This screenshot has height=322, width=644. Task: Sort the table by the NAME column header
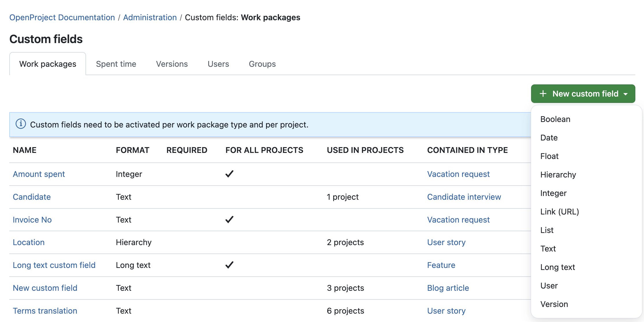(x=24, y=150)
